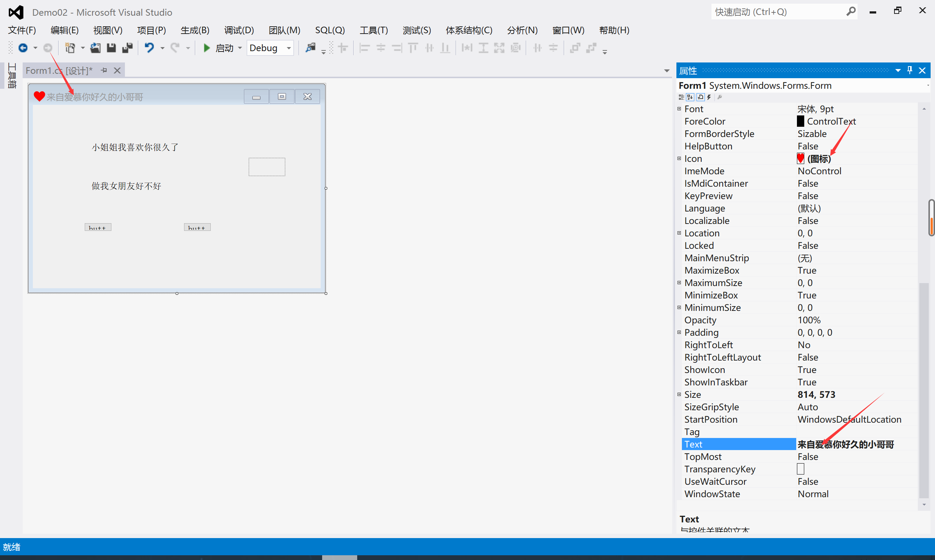Click the align bottoms layout icon
Screen dimensions: 935x560
click(x=446, y=48)
